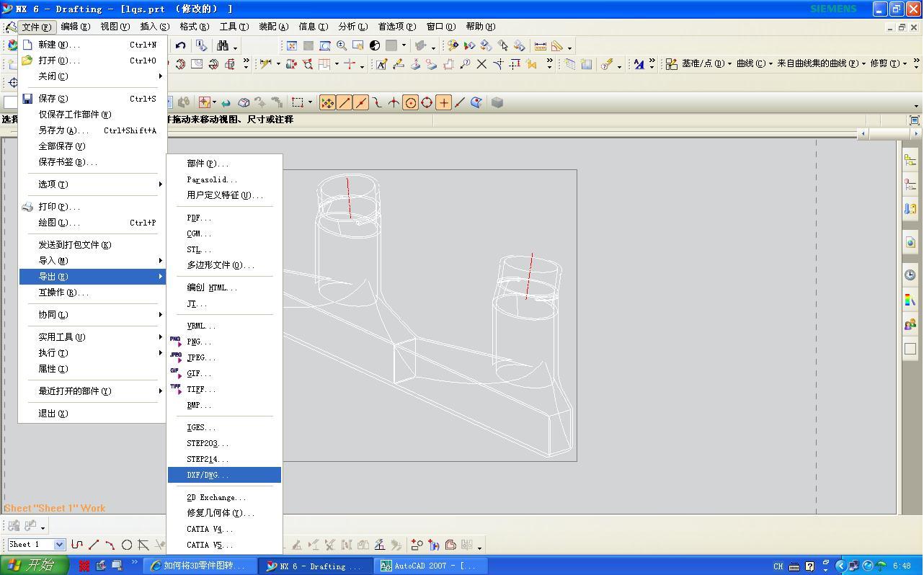Open the Part Navigator sidebar icon

click(x=910, y=184)
